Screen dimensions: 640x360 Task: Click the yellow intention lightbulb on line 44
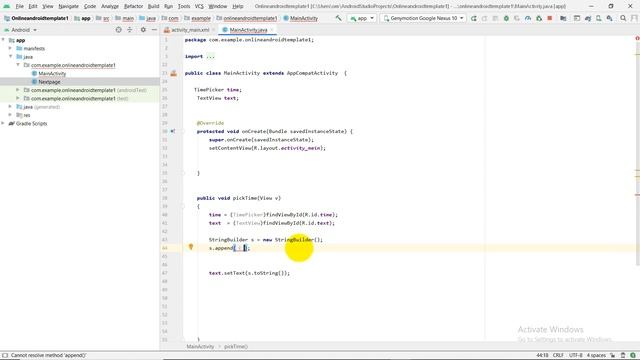(x=191, y=247)
